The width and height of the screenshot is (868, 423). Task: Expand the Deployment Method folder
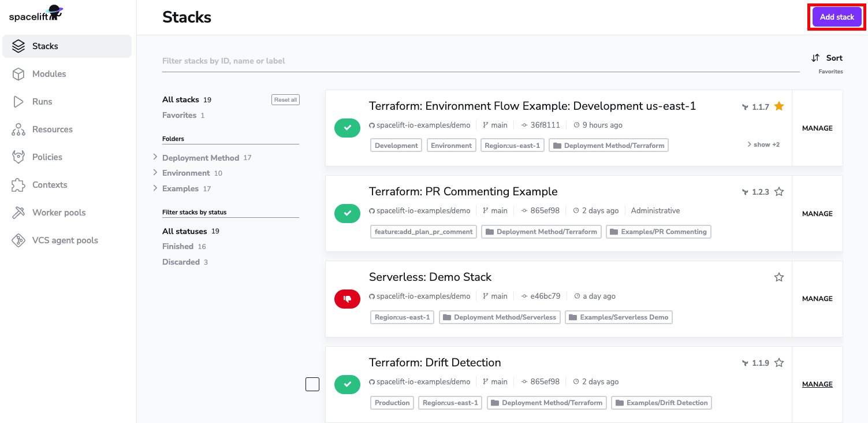(155, 158)
